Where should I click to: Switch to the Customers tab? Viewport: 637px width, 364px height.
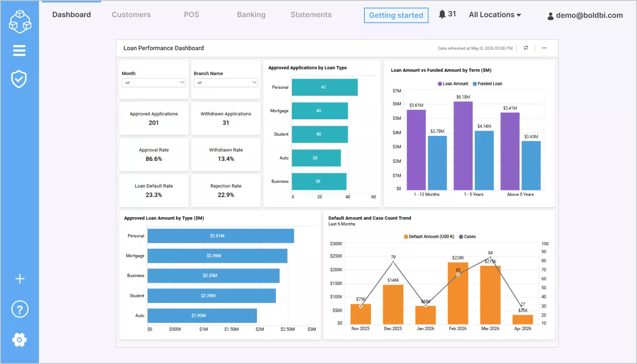click(x=131, y=15)
